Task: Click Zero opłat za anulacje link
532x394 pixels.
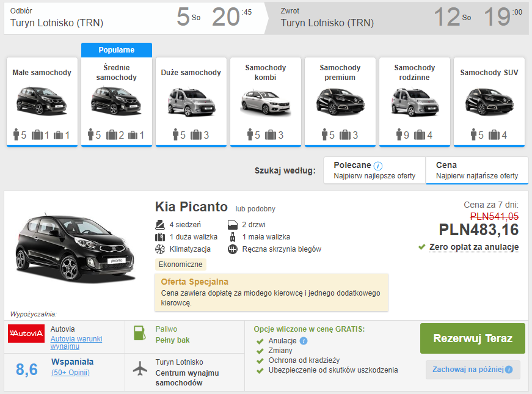Action: click(474, 247)
